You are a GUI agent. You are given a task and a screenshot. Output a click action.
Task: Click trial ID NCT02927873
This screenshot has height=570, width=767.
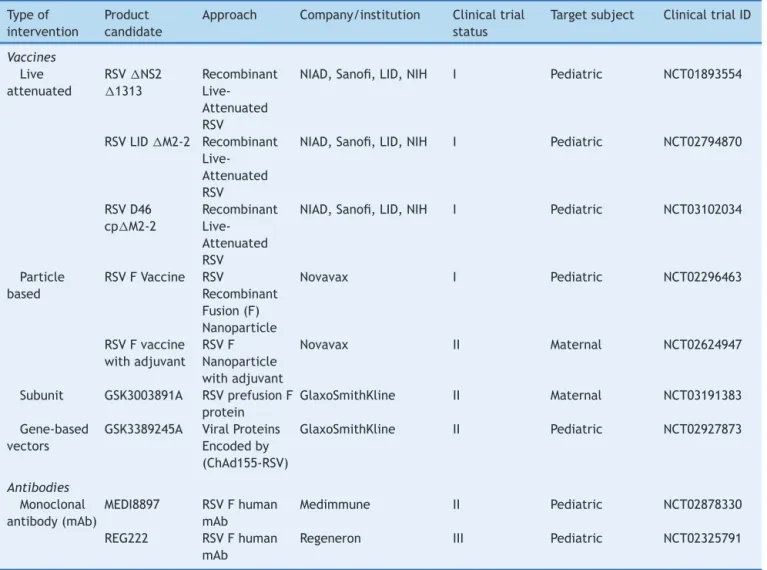702,429
